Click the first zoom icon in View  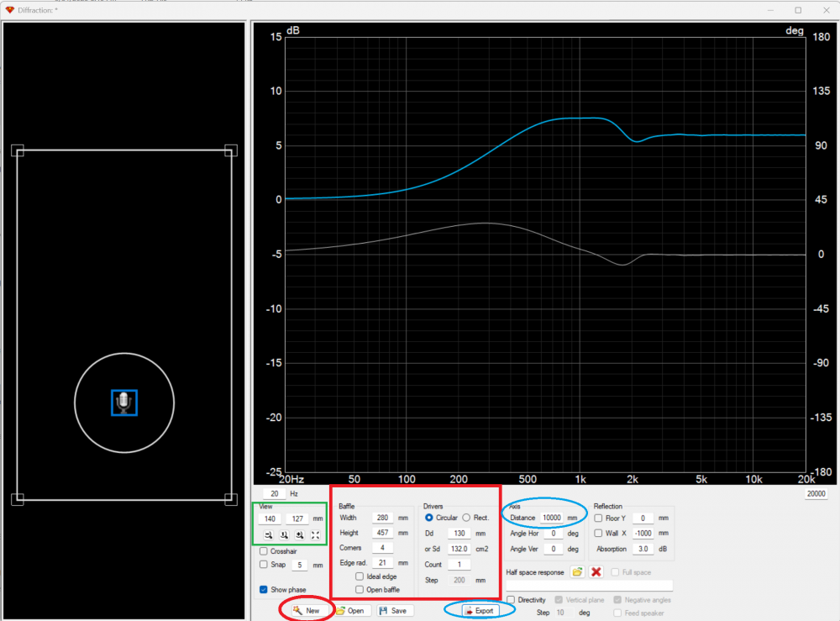[269, 534]
